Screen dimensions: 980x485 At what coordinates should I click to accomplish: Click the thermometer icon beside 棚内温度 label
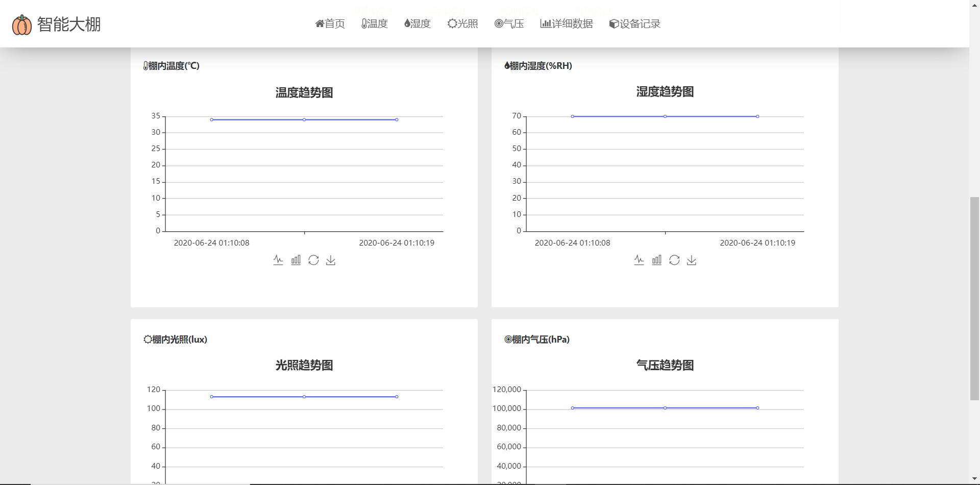click(144, 65)
